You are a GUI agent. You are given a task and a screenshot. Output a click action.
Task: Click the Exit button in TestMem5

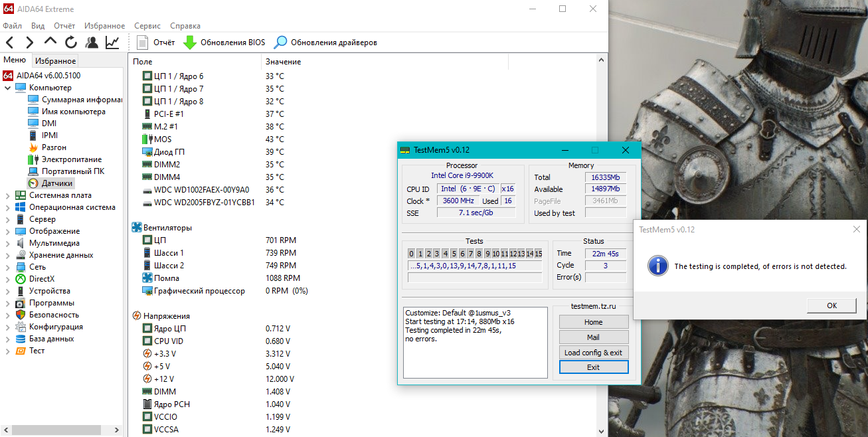(594, 367)
